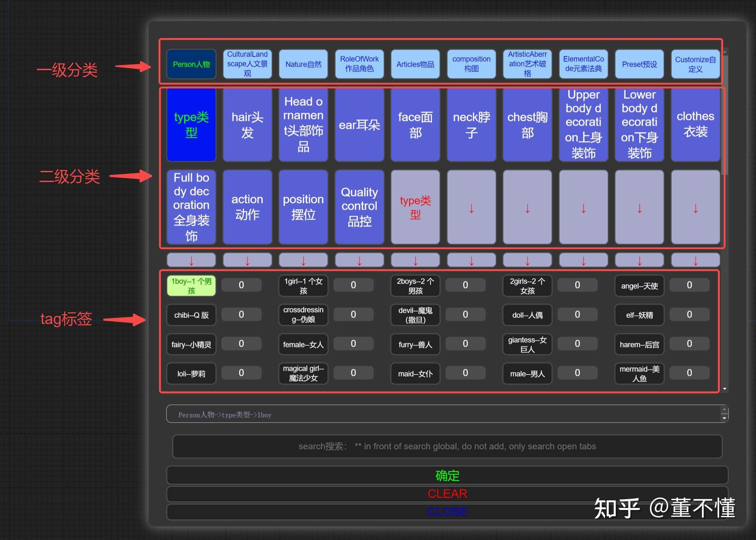Switch to the Nature自然 category tab
The width and height of the screenshot is (756, 540).
point(303,64)
